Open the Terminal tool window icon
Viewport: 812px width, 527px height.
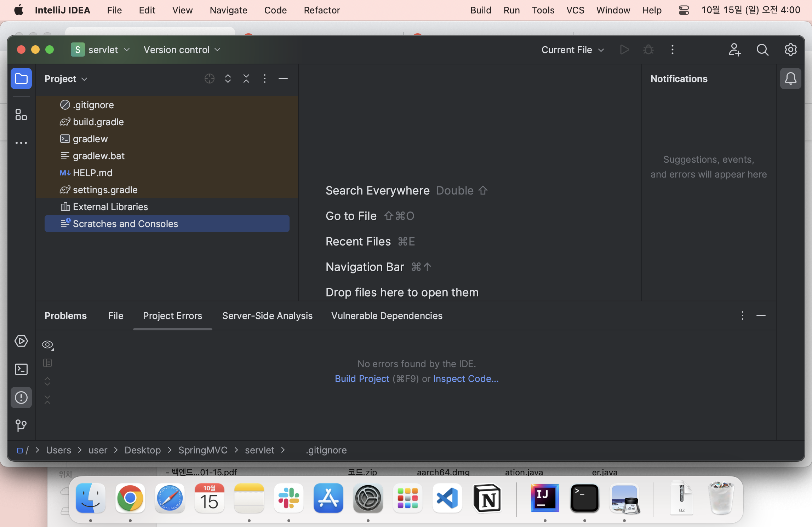click(x=21, y=369)
